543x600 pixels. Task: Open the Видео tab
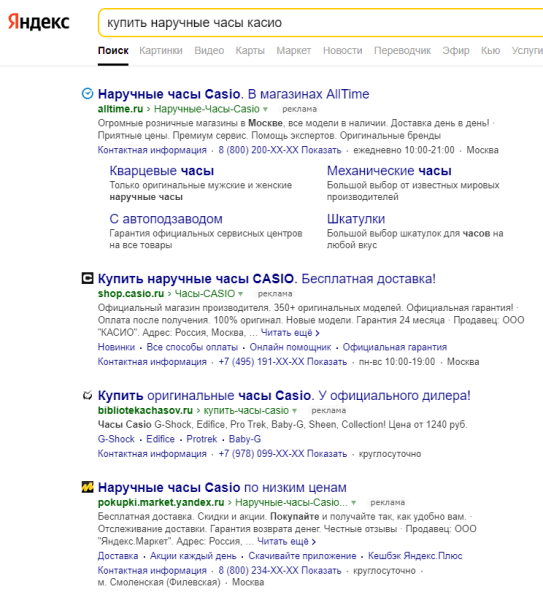(x=209, y=51)
